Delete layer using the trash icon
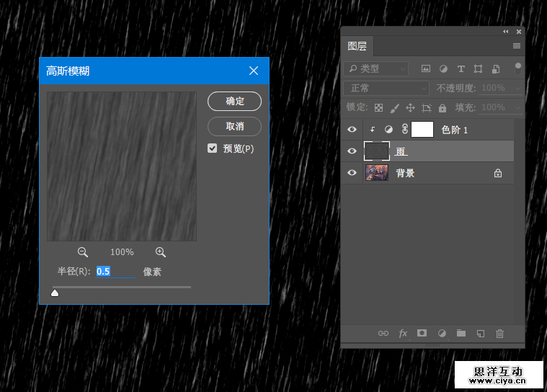 [x=500, y=334]
